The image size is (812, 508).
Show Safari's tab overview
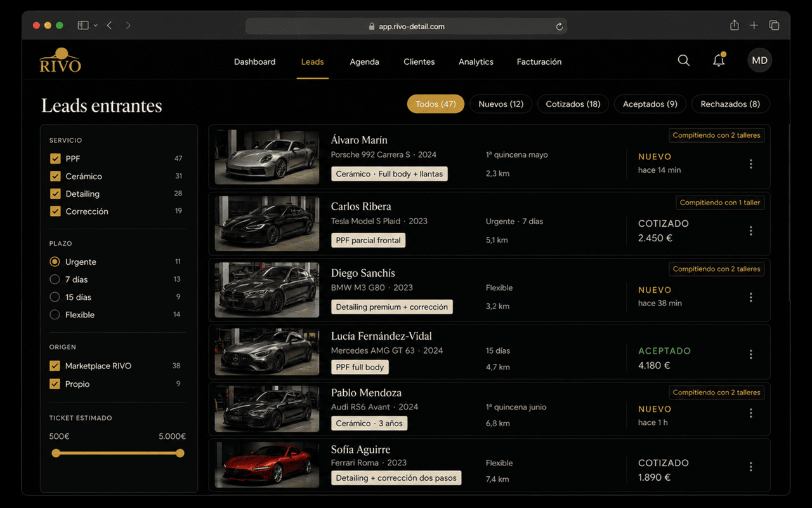(774, 25)
